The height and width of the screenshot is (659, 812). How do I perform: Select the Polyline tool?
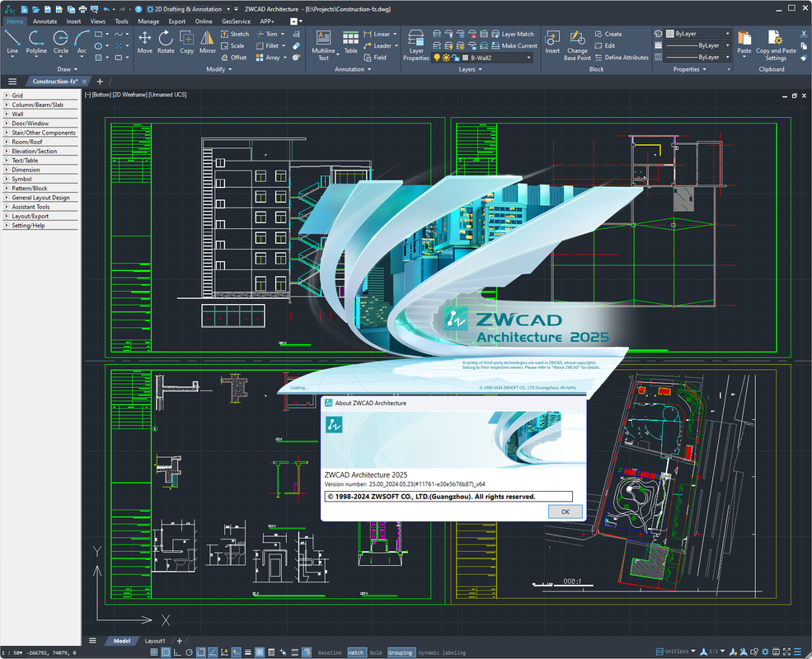click(36, 42)
